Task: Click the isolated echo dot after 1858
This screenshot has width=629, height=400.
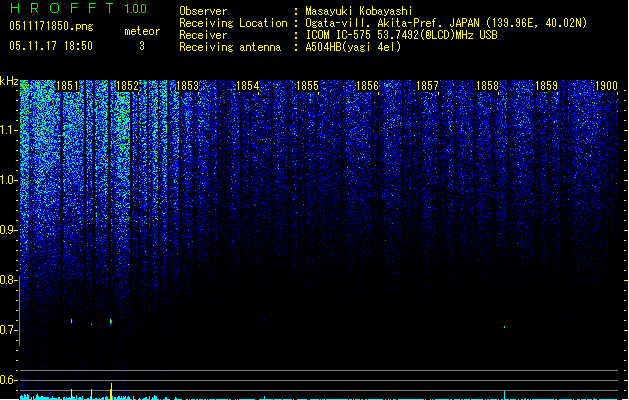Action: (x=505, y=327)
